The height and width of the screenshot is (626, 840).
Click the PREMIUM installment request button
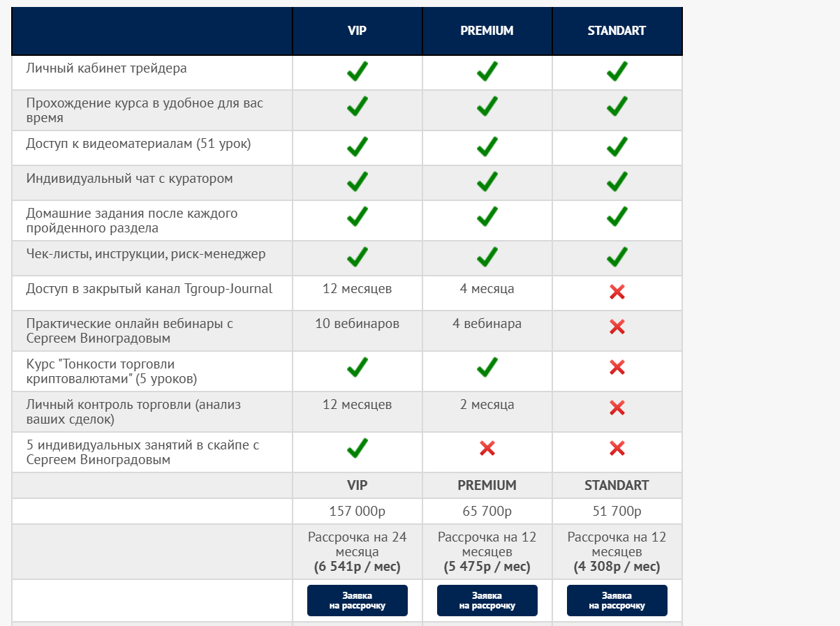pyautogui.click(x=487, y=600)
